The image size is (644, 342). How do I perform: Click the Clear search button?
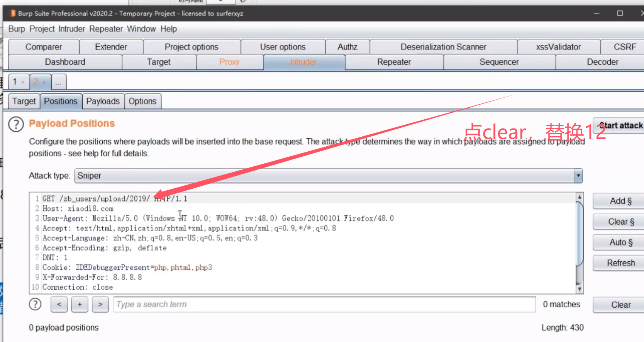coord(619,305)
